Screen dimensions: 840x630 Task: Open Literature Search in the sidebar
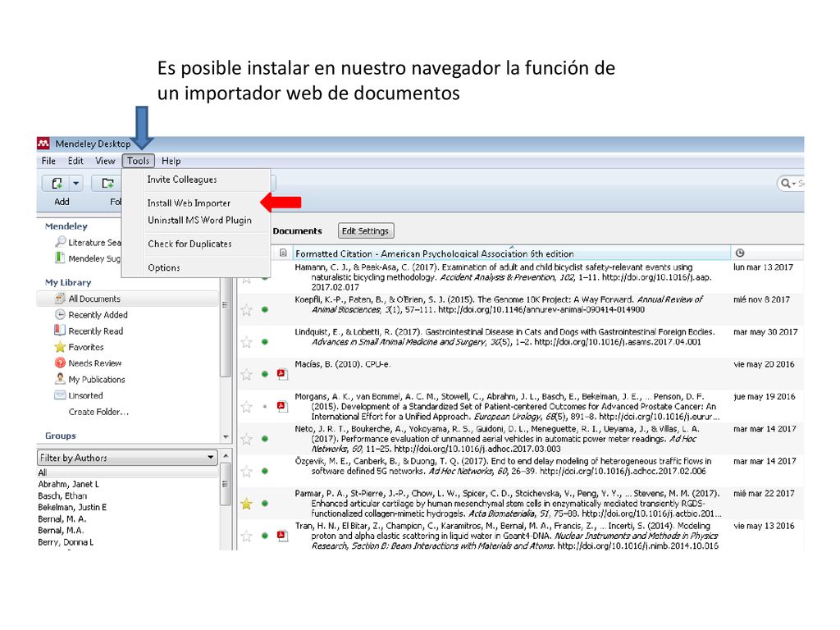[x=89, y=242]
